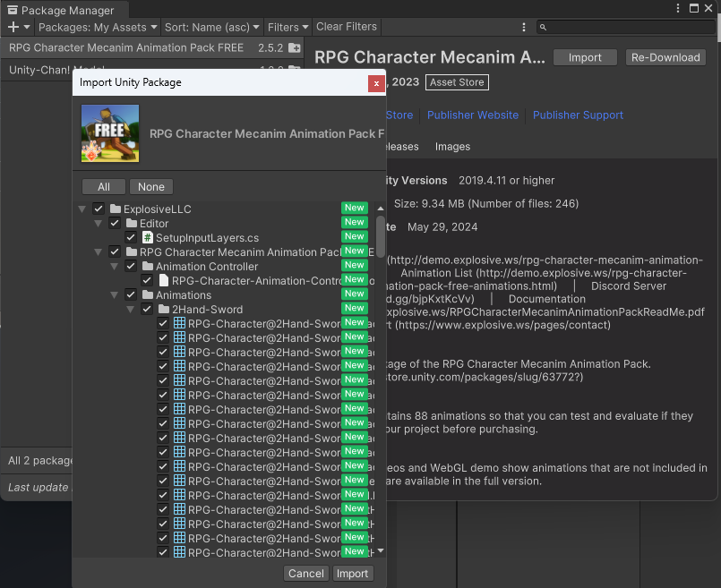Click the 'Size: 9.34 MB (Number of files: 246)' text
Image resolution: width=721 pixels, height=588 pixels.
[486, 203]
